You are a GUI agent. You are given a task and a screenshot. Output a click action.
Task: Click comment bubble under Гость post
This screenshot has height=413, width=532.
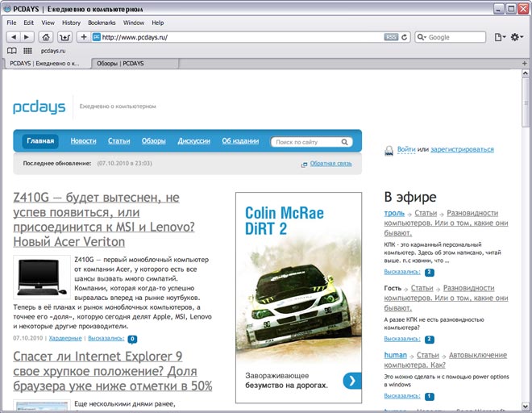click(429, 339)
